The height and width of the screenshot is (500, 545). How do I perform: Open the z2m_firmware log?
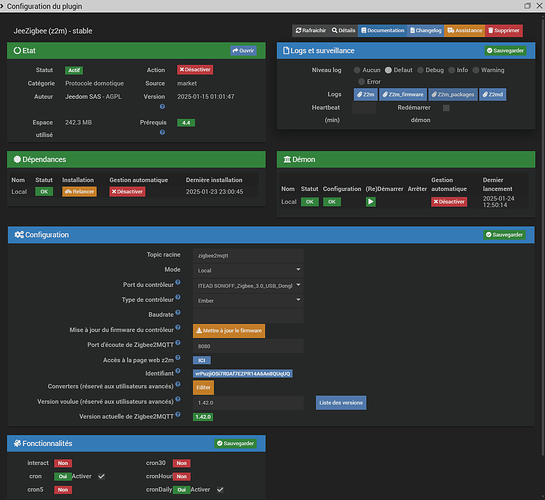(403, 95)
